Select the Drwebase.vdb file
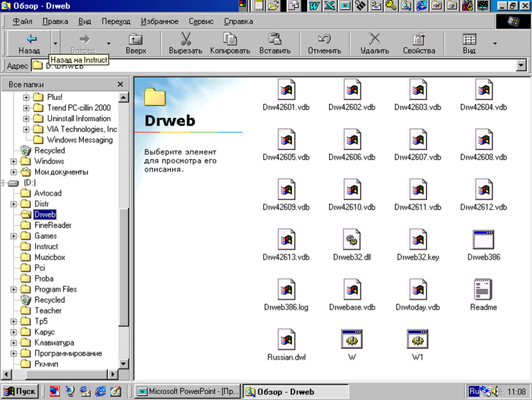Image resolution: width=532 pixels, height=400 pixels. (352, 295)
